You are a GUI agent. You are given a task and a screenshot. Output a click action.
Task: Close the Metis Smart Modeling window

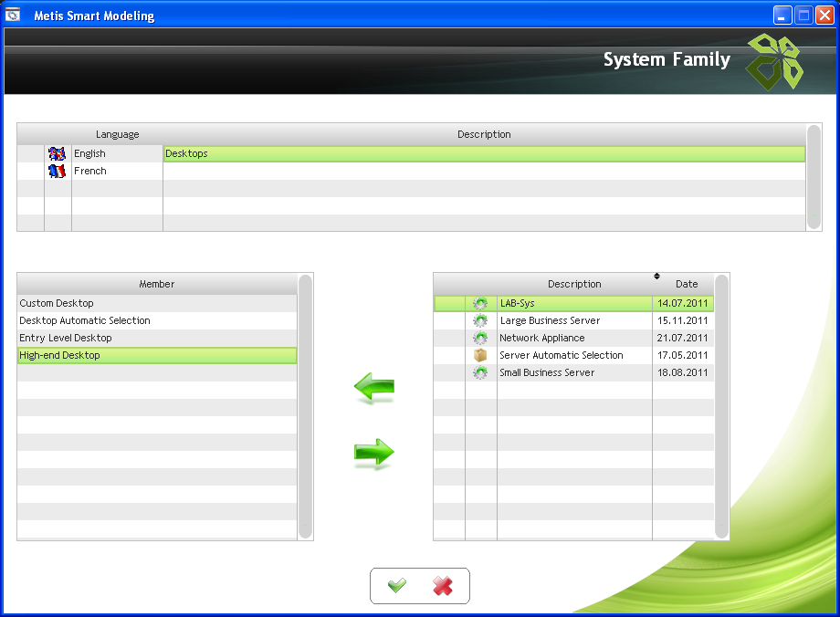[x=824, y=15]
